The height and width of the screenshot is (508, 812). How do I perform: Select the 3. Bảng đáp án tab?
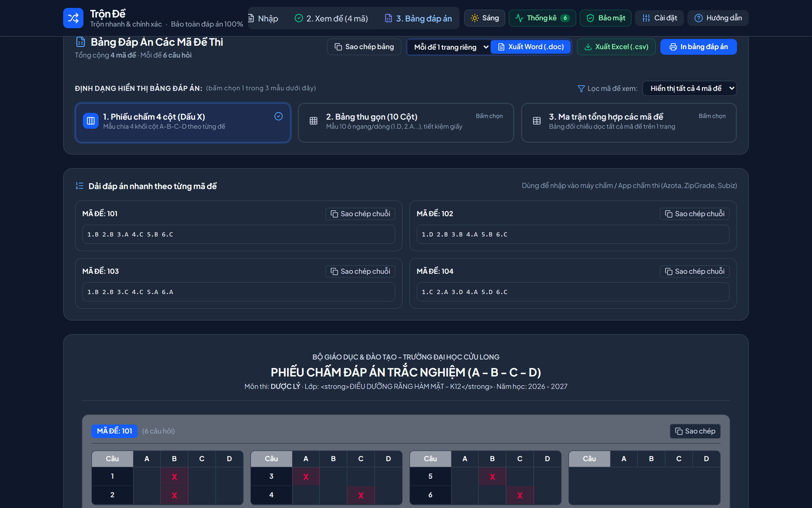[418, 18]
